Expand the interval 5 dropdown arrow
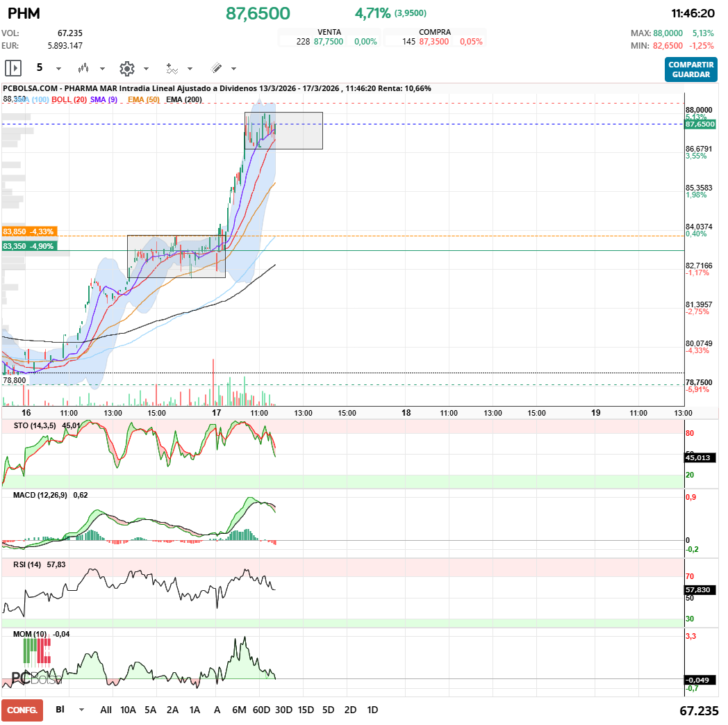The width and height of the screenshot is (728, 725). coord(58,69)
